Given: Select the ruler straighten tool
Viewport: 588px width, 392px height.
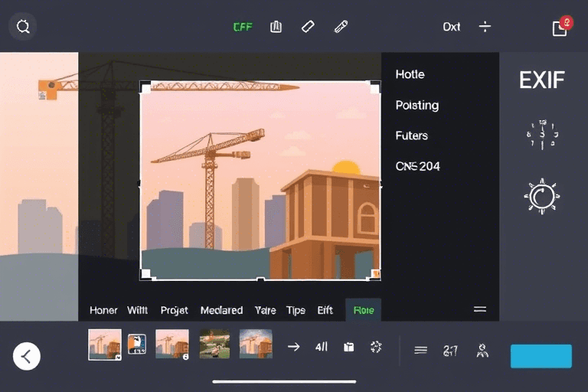Looking at the screenshot, I should tap(308, 27).
